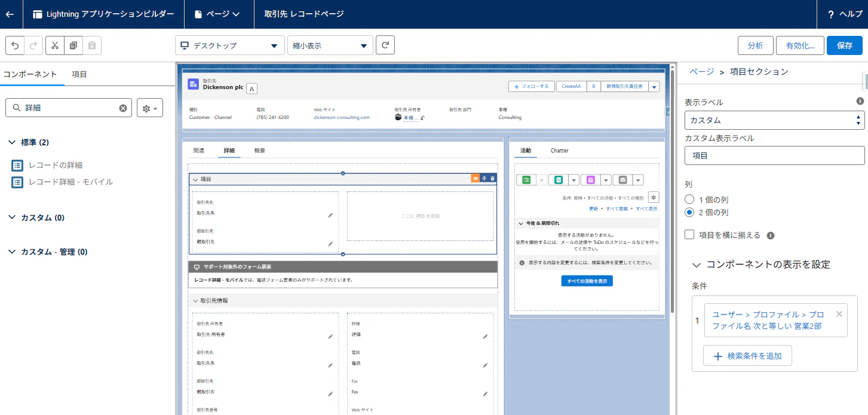This screenshot has width=868, height=415.
Task: Click the redo icon
Action: click(x=33, y=45)
